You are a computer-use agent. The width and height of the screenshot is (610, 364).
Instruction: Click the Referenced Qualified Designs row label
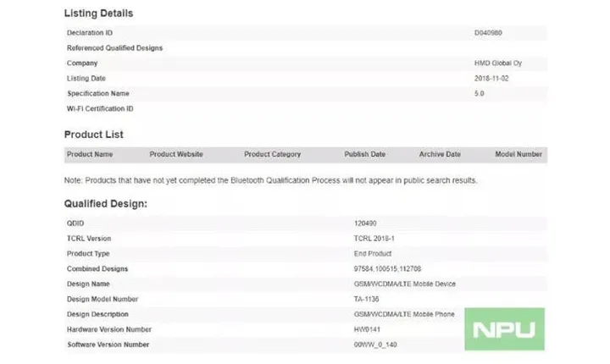point(114,48)
